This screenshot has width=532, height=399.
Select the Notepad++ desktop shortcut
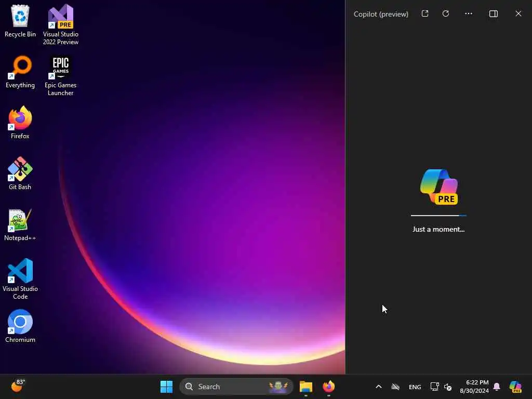click(x=20, y=224)
